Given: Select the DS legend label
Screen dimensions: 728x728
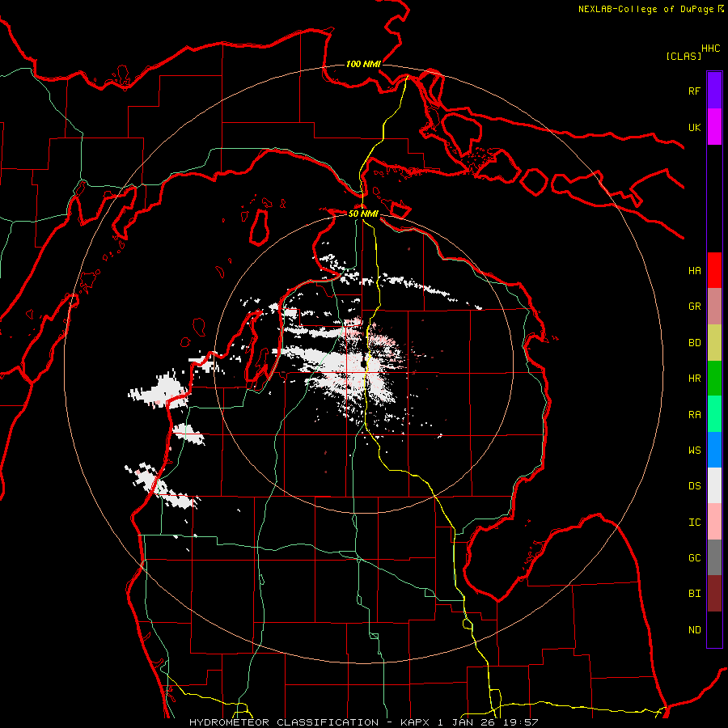Looking at the screenshot, I should (695, 486).
